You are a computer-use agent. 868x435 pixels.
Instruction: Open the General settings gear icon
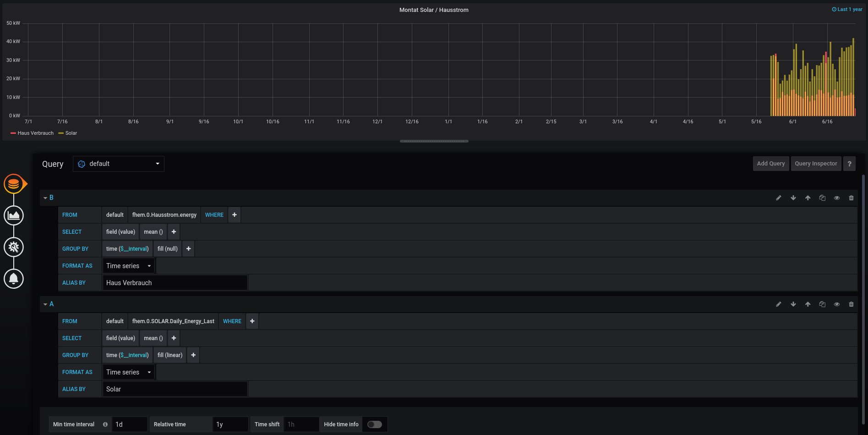14,247
